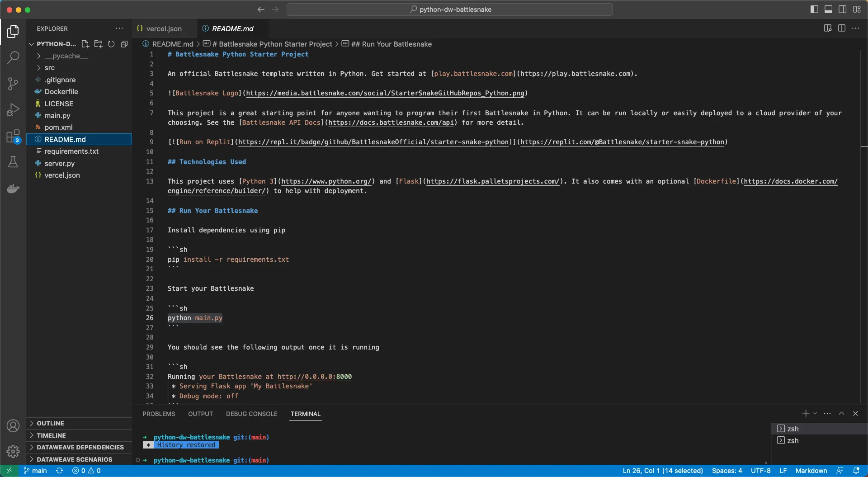868x477 pixels.
Task: Create a new file in the Explorer
Action: click(x=85, y=44)
